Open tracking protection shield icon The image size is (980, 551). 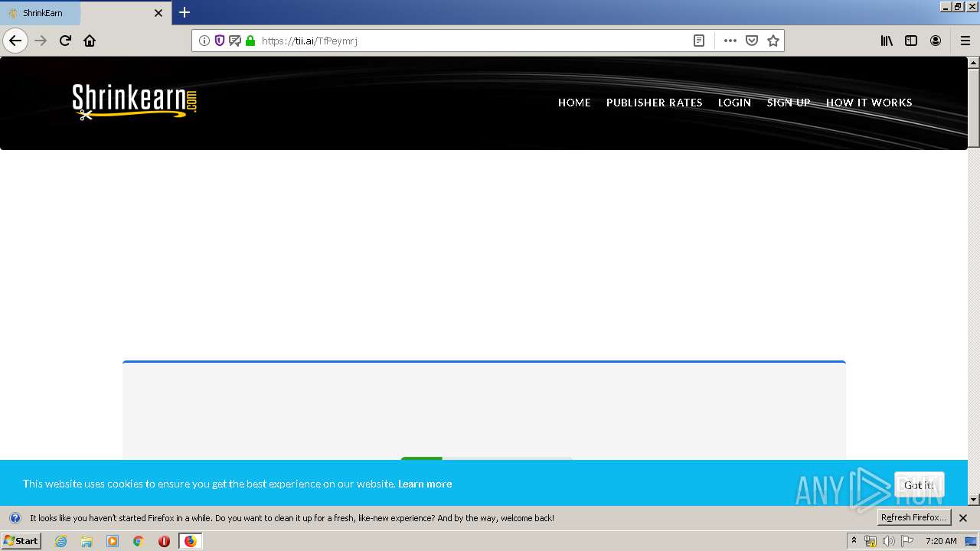coord(220,41)
